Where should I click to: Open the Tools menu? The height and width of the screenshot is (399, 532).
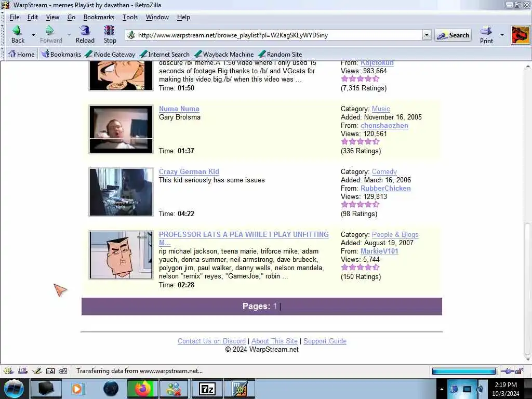(130, 17)
